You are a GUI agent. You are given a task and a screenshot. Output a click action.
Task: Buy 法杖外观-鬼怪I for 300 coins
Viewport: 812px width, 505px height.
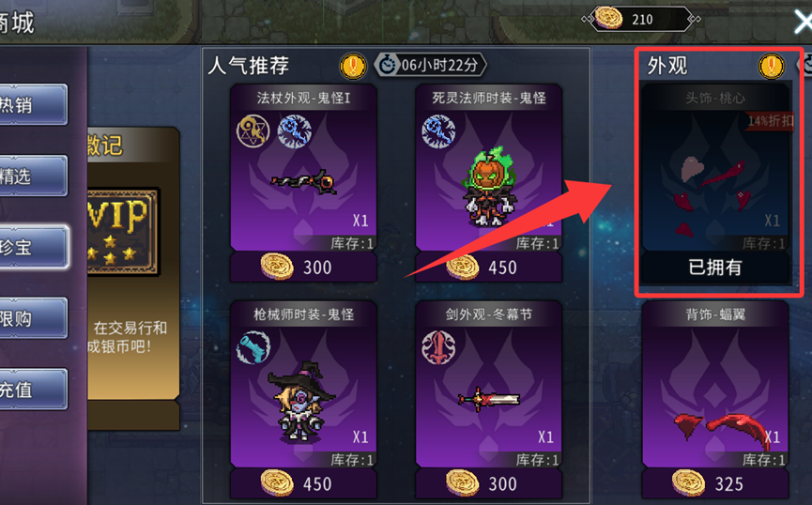[303, 268]
